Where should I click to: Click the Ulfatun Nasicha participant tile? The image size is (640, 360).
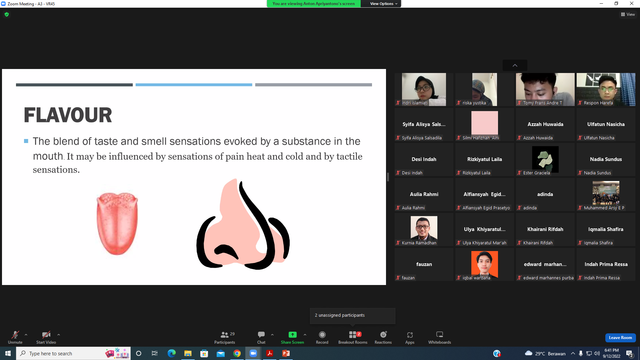(606, 124)
